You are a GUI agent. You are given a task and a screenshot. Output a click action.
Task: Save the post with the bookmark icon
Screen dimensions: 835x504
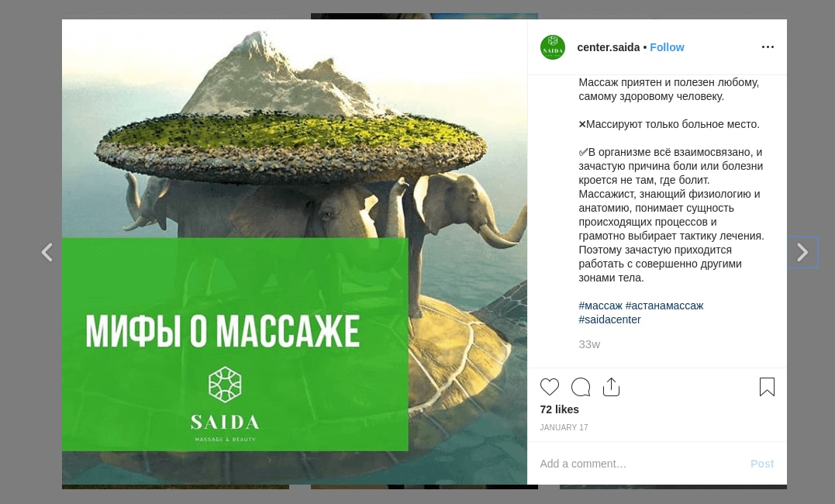pos(767,387)
